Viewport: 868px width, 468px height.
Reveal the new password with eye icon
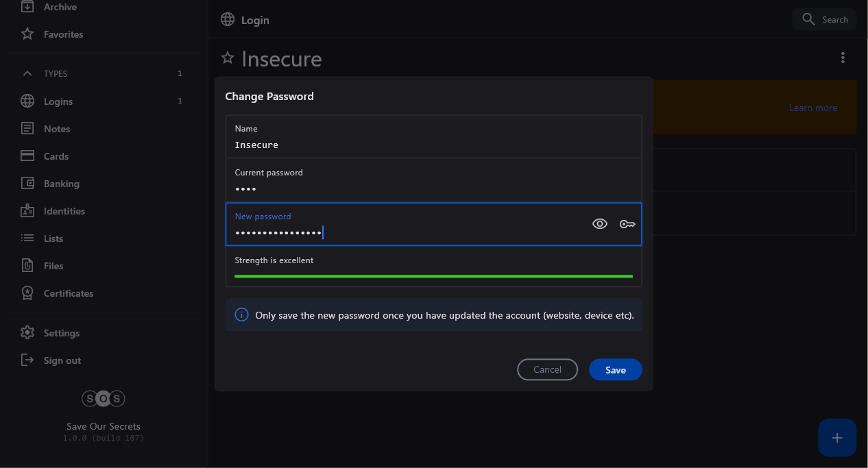600,224
